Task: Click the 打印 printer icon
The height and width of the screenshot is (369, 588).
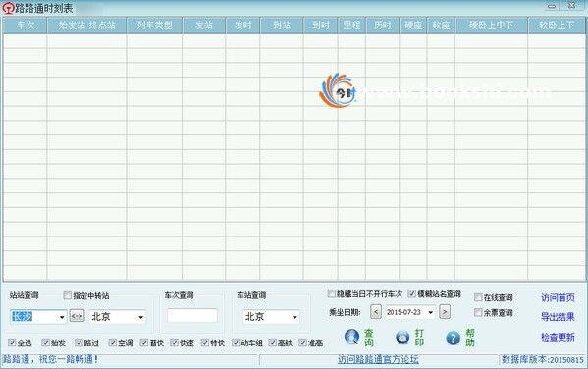Action: [x=402, y=338]
